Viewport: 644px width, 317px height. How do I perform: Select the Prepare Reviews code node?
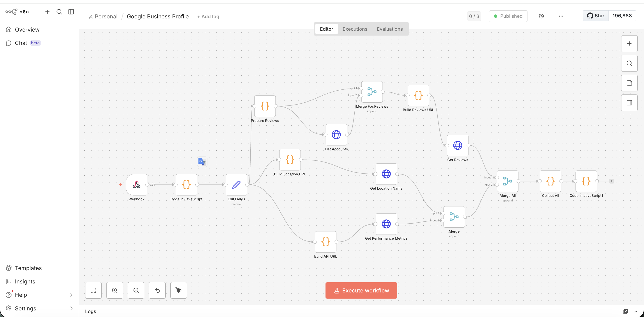[x=265, y=106]
